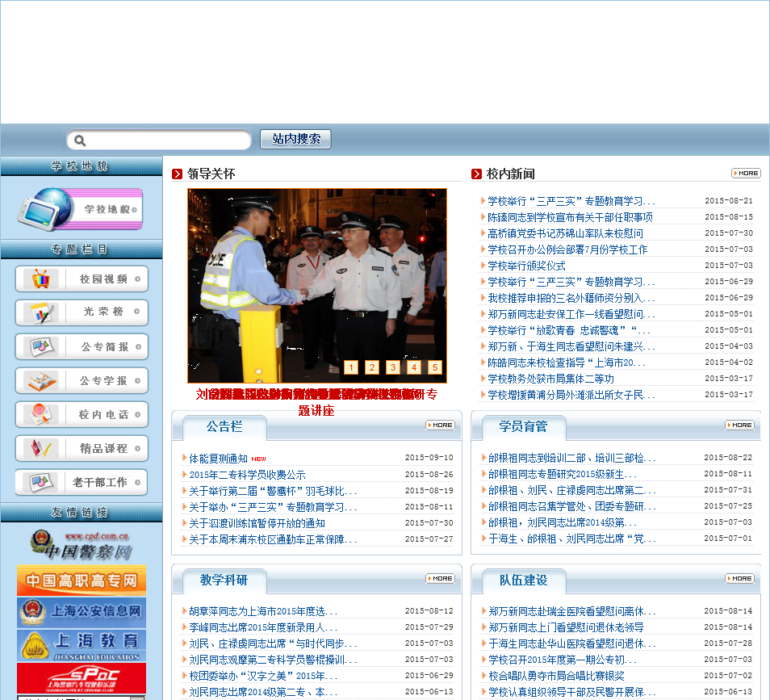Open 精品课程 sidebar button
This screenshot has height=700, width=770.
[x=82, y=448]
